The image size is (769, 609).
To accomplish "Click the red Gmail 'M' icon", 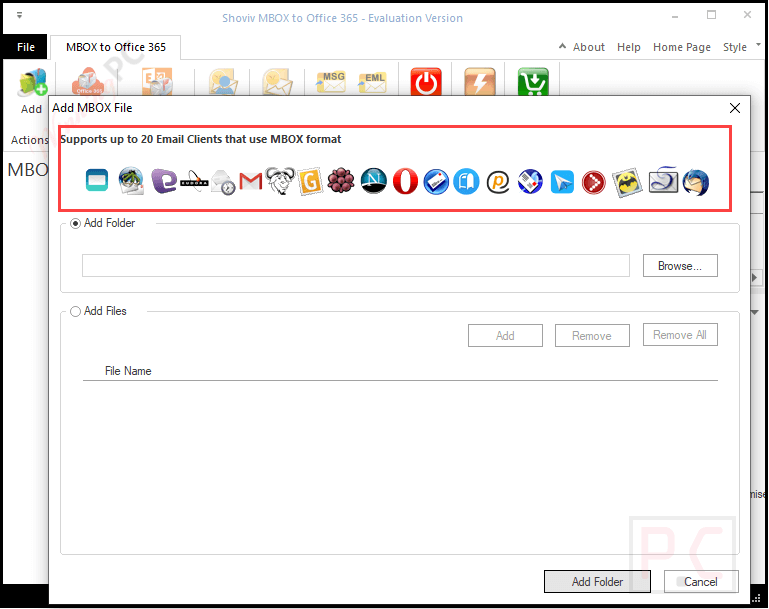I will pos(251,181).
